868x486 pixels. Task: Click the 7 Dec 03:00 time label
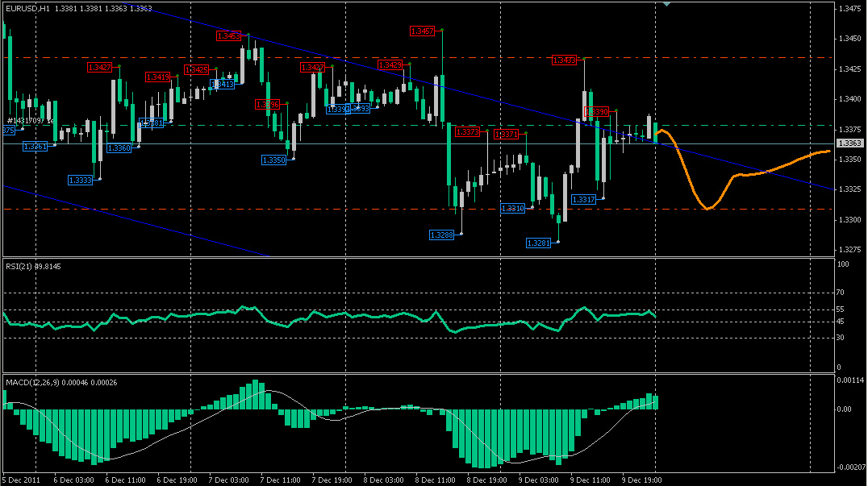(x=228, y=480)
